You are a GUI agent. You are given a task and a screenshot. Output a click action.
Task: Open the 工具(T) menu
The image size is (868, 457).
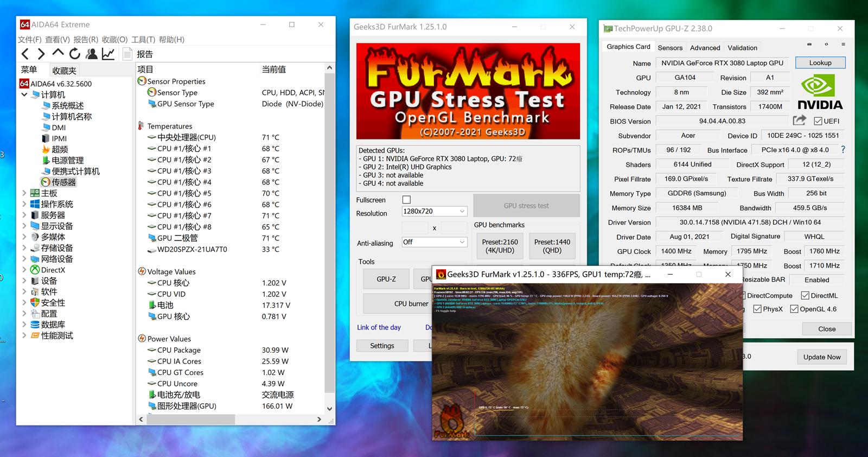[143, 40]
